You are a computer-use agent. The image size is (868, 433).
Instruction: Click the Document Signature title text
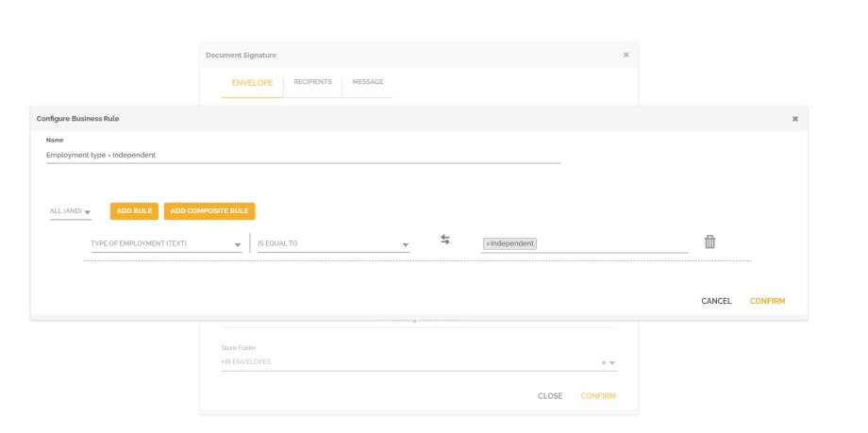coord(241,55)
